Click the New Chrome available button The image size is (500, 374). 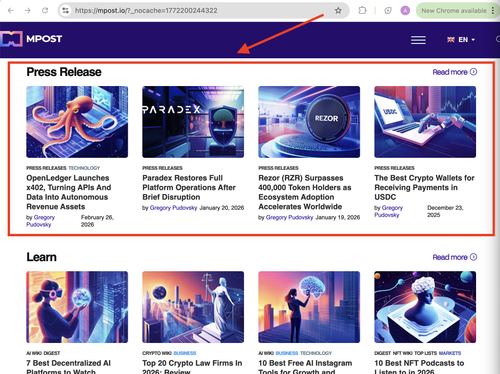(456, 11)
